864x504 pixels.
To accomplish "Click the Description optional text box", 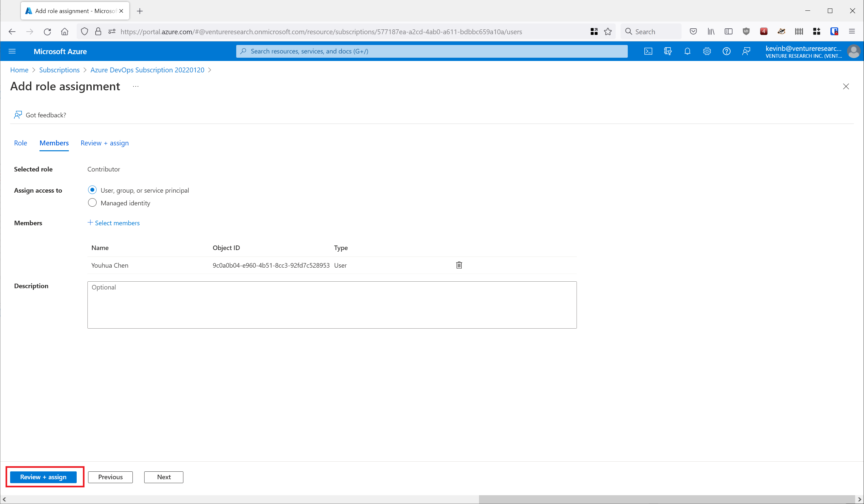I will click(x=332, y=304).
